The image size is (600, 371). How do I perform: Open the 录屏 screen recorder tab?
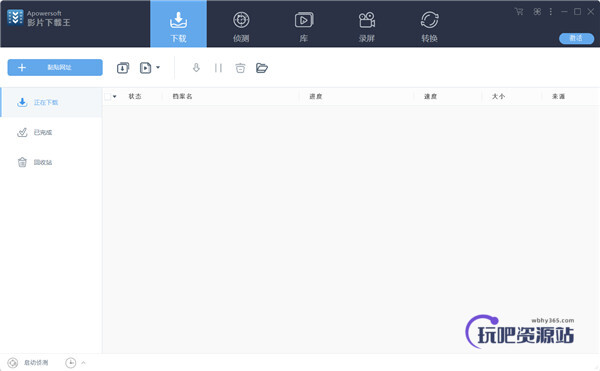[367, 26]
